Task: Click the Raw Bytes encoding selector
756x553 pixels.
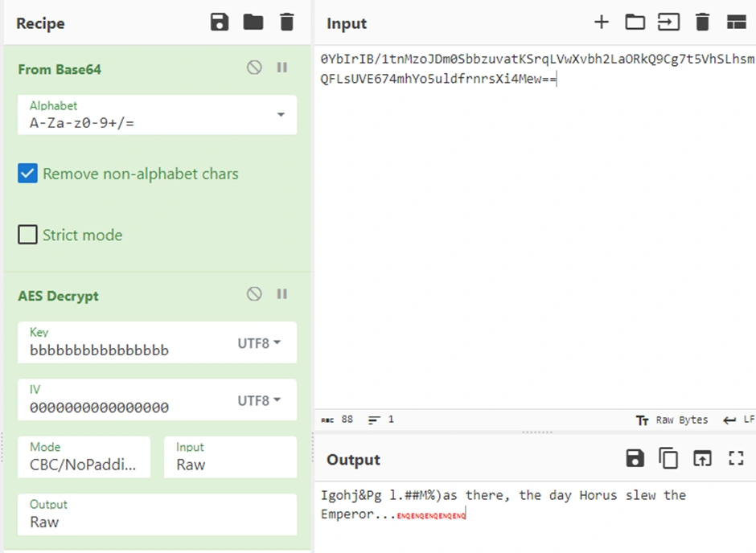Action: click(x=672, y=420)
